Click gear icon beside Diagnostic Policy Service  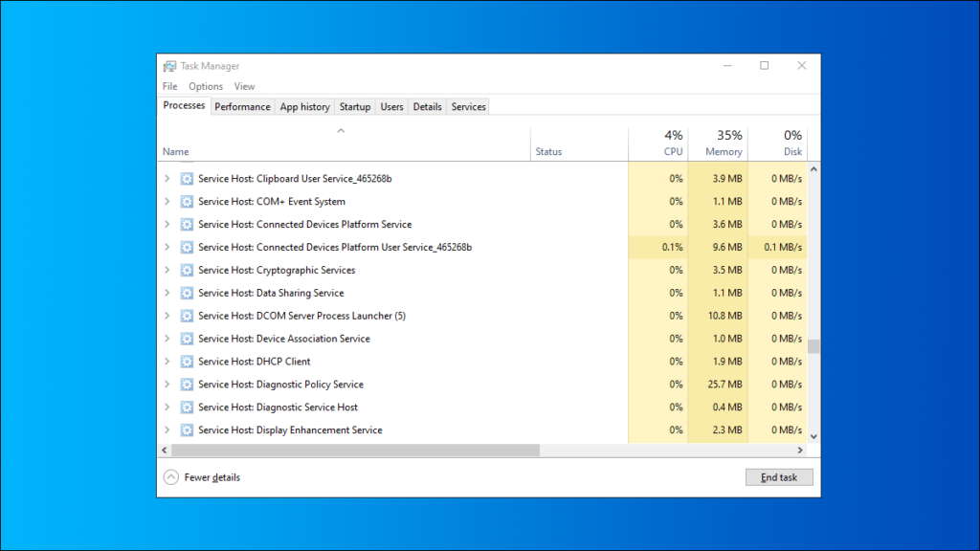point(187,385)
